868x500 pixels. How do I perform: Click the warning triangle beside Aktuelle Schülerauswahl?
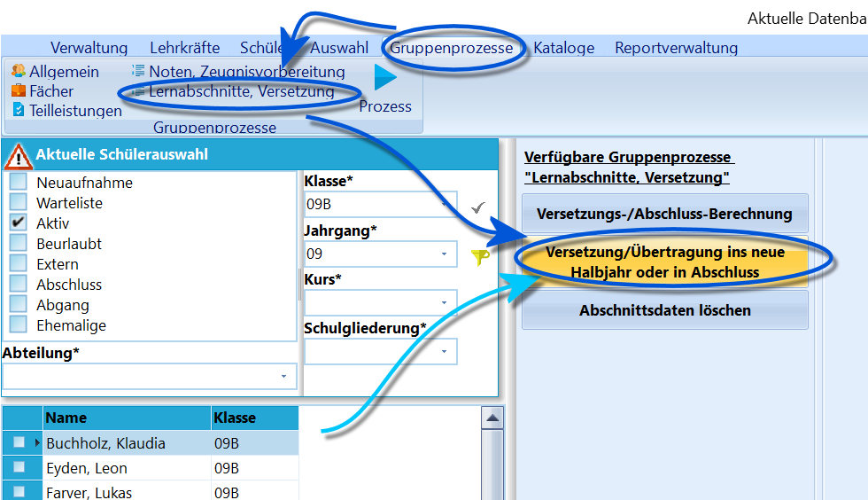pyautogui.click(x=19, y=156)
